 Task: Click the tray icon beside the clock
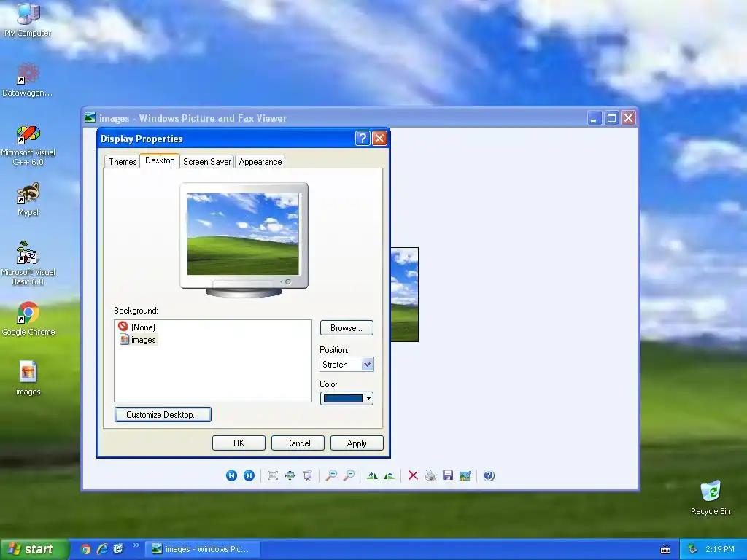[x=693, y=549]
